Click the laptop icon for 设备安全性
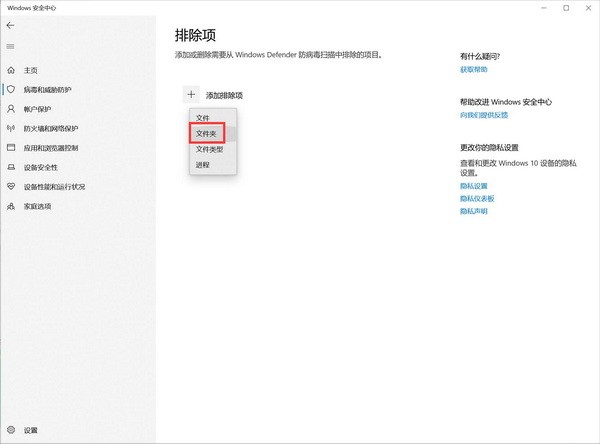600x444 pixels. click(x=11, y=167)
